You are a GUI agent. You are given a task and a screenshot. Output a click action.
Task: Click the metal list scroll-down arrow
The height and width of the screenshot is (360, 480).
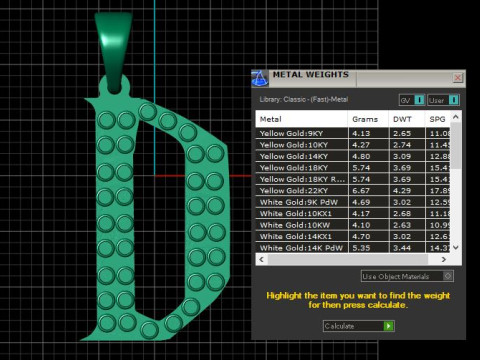[456, 247]
